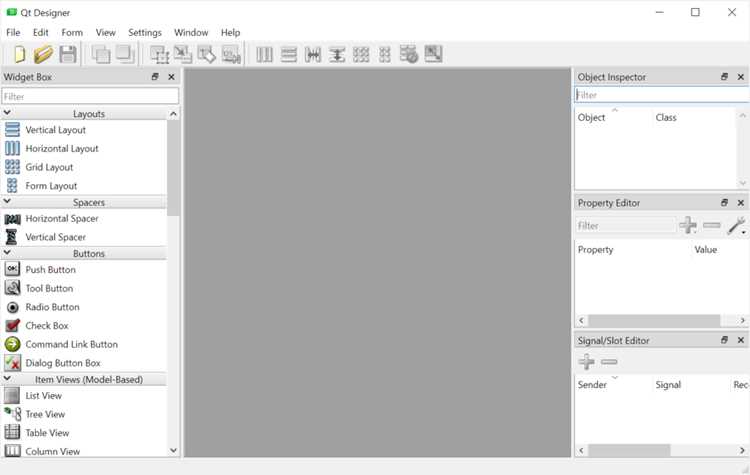
Task: Save the form with floppy disk icon
Action: [68, 54]
